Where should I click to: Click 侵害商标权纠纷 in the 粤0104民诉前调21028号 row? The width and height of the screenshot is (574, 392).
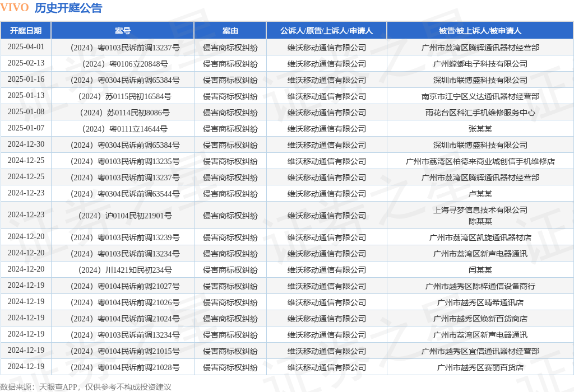[230, 367]
